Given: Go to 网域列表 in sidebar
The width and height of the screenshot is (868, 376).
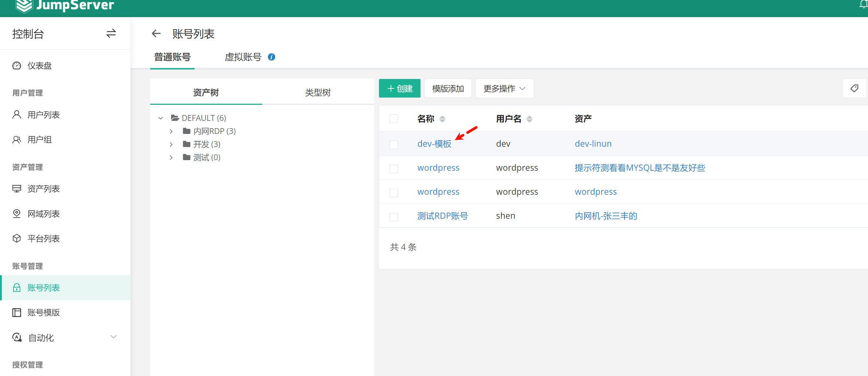Looking at the screenshot, I should pyautogui.click(x=43, y=214).
